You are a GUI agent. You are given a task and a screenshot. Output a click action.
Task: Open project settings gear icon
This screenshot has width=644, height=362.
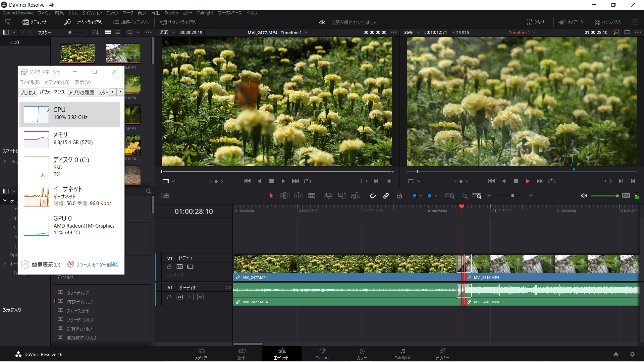[632, 354]
